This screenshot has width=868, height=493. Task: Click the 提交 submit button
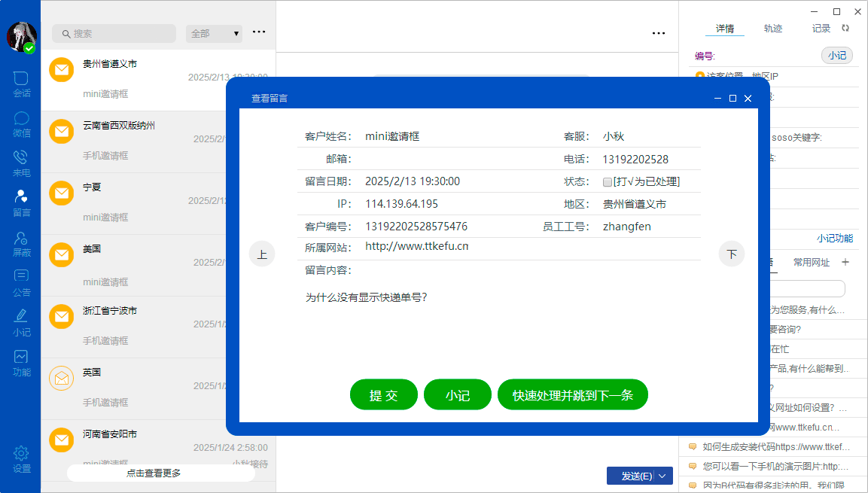[384, 395]
